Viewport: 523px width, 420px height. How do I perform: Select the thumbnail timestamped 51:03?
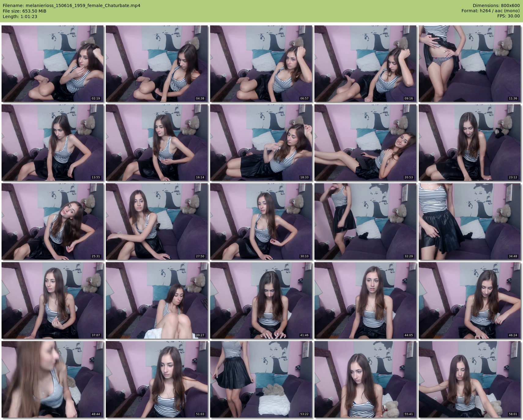157,379
